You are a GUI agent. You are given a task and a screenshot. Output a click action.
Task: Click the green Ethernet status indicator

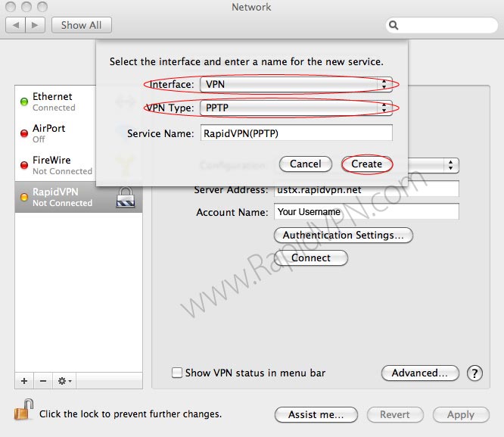(x=24, y=101)
